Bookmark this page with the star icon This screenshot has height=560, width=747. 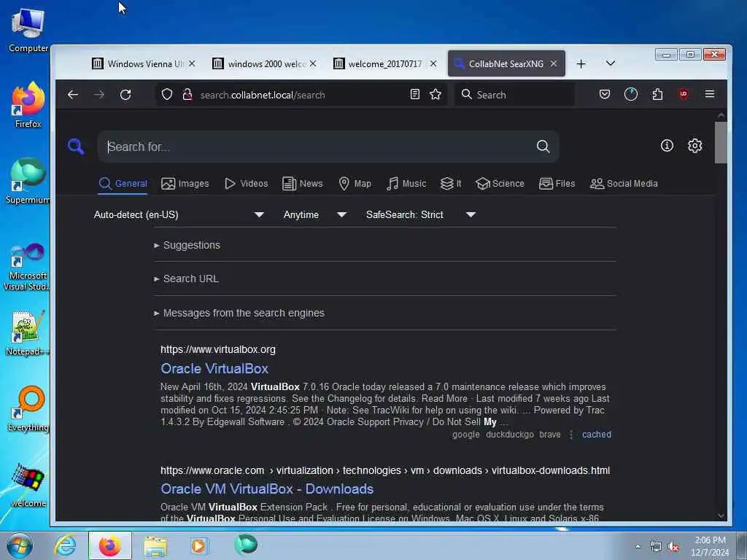436,94
